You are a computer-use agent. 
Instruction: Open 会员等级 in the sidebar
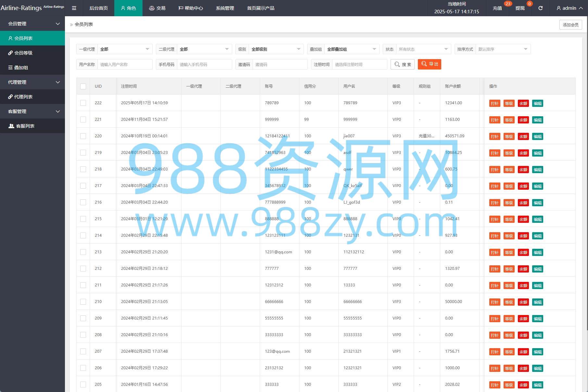click(23, 53)
